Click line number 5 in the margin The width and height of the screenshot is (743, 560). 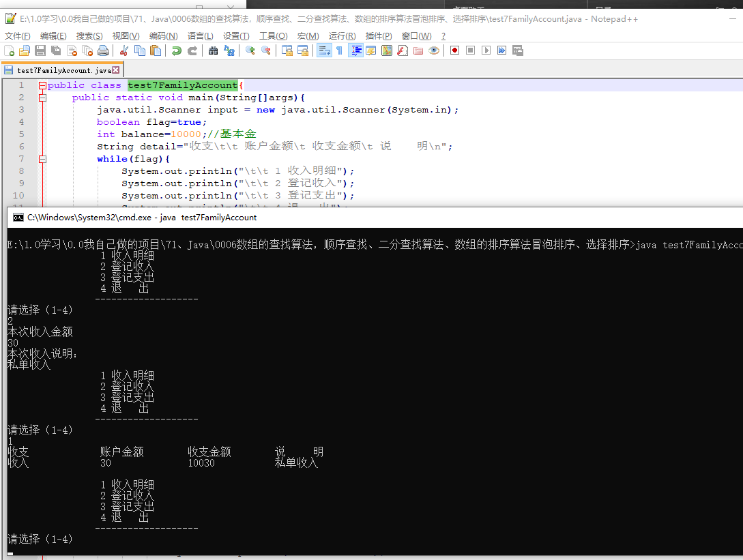point(21,134)
